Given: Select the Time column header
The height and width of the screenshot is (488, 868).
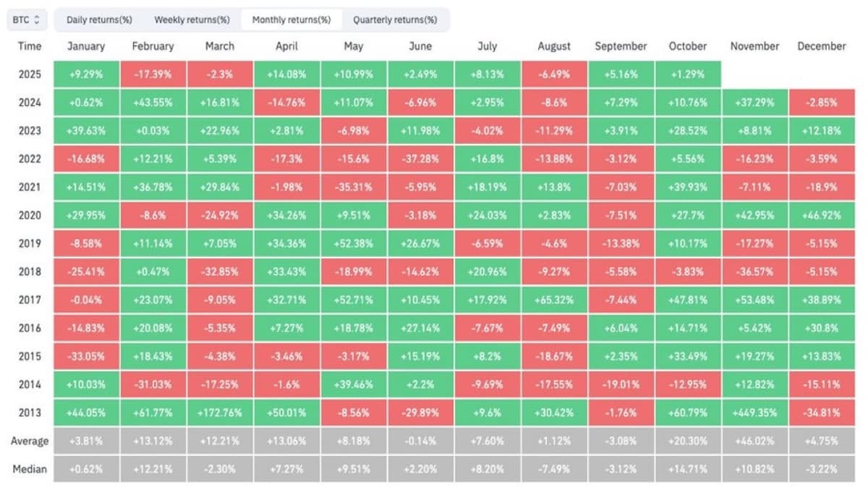Looking at the screenshot, I should pyautogui.click(x=28, y=46).
